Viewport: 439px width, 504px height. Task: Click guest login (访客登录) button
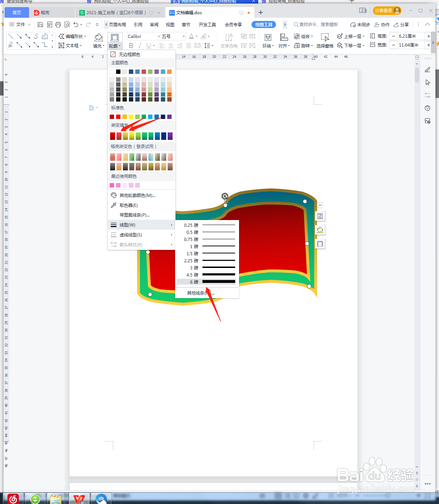(387, 11)
